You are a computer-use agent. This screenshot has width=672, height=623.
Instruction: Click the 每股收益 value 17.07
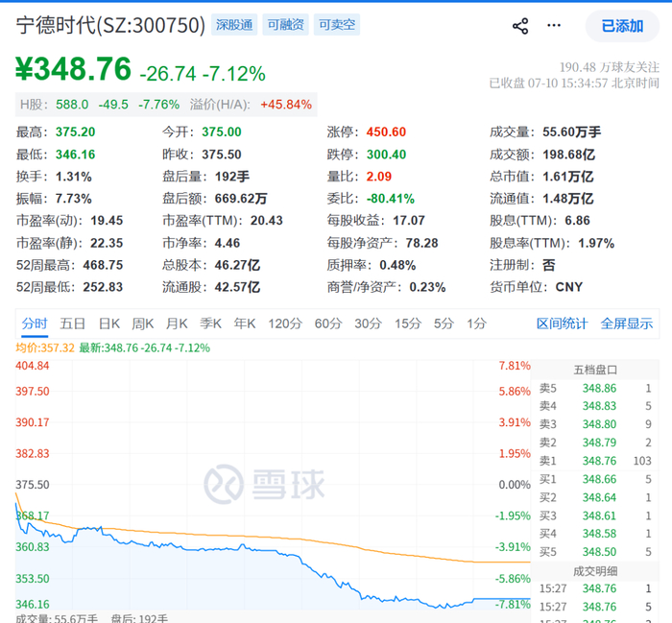coord(409,221)
